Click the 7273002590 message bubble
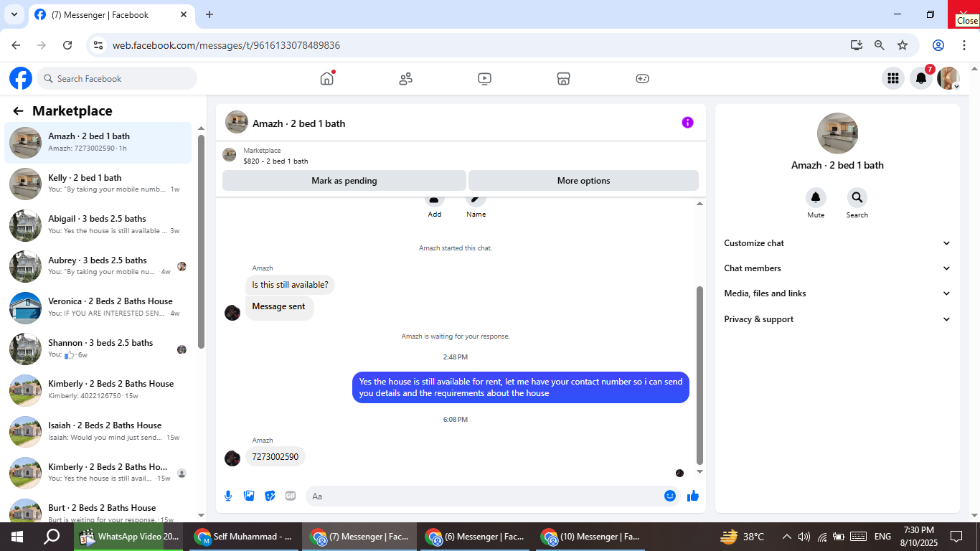The width and height of the screenshot is (980, 551). click(x=275, y=456)
